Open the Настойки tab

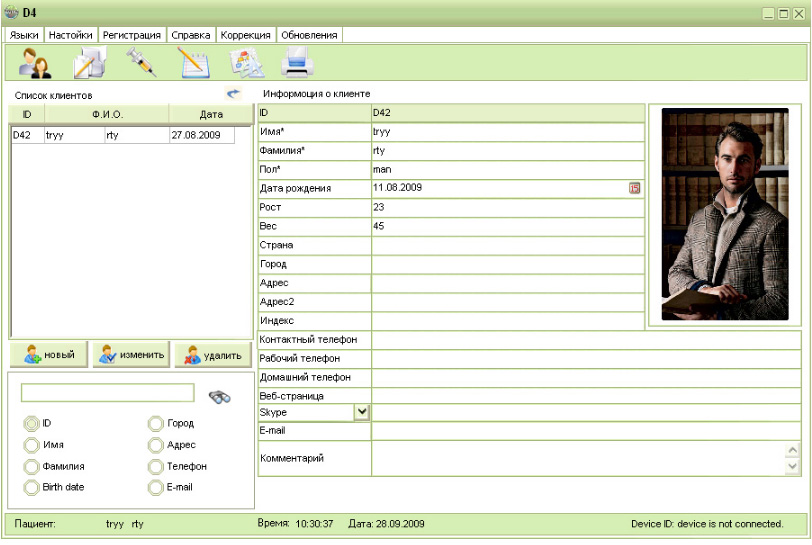click(71, 35)
